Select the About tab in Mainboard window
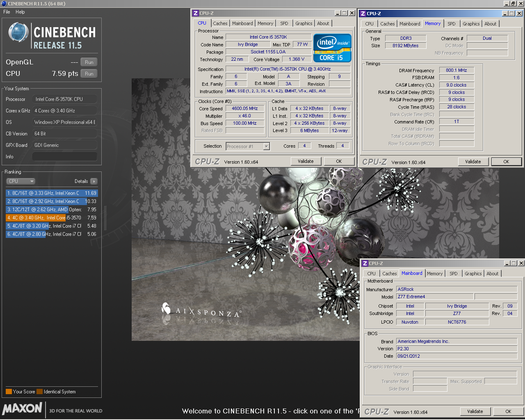Viewport: 525px width, 420px height. pos(493,274)
